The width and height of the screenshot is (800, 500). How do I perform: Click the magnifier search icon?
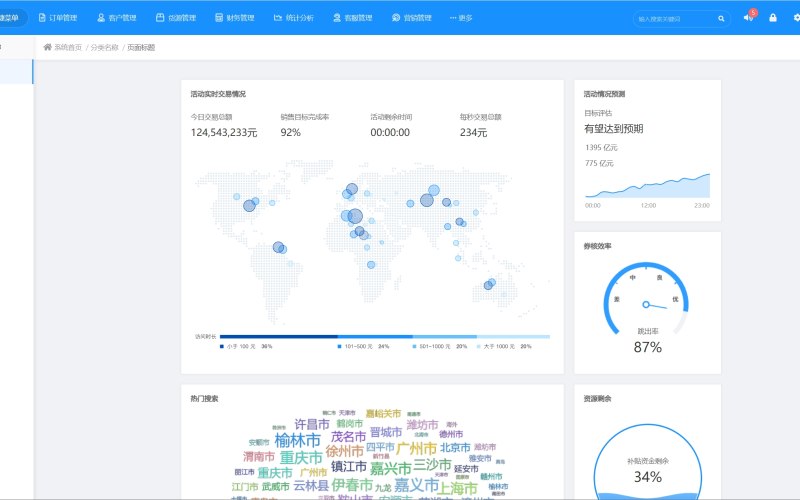[721, 19]
